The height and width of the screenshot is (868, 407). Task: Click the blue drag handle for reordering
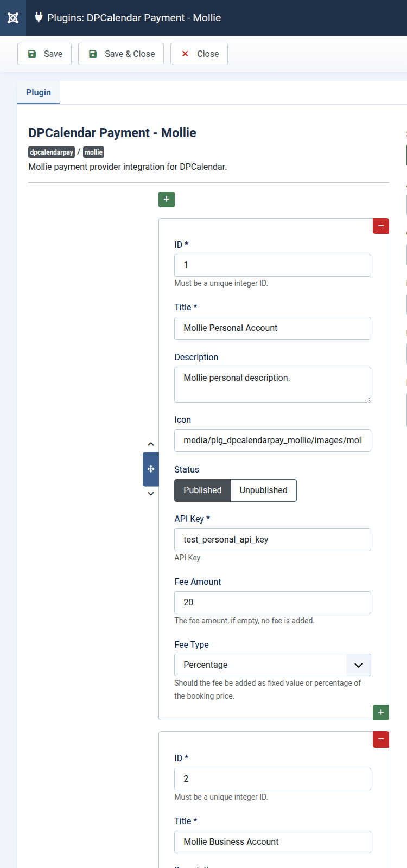click(151, 469)
